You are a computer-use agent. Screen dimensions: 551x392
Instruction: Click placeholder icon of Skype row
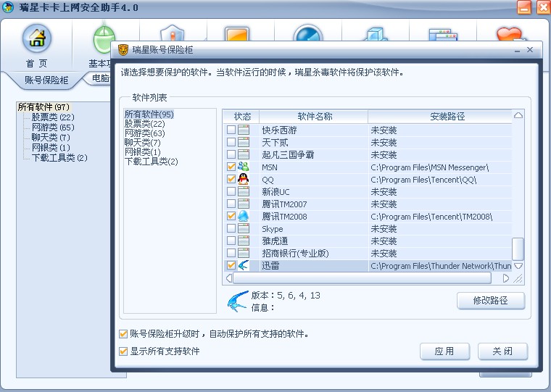point(243,229)
